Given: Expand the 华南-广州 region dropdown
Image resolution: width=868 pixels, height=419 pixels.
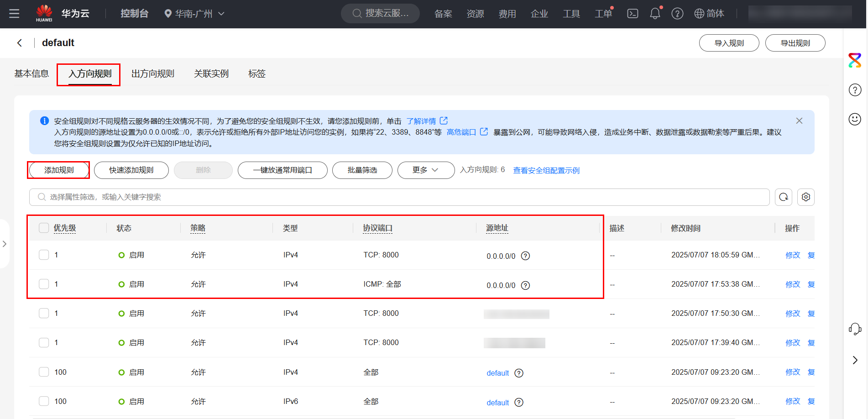Looking at the screenshot, I should (x=194, y=14).
